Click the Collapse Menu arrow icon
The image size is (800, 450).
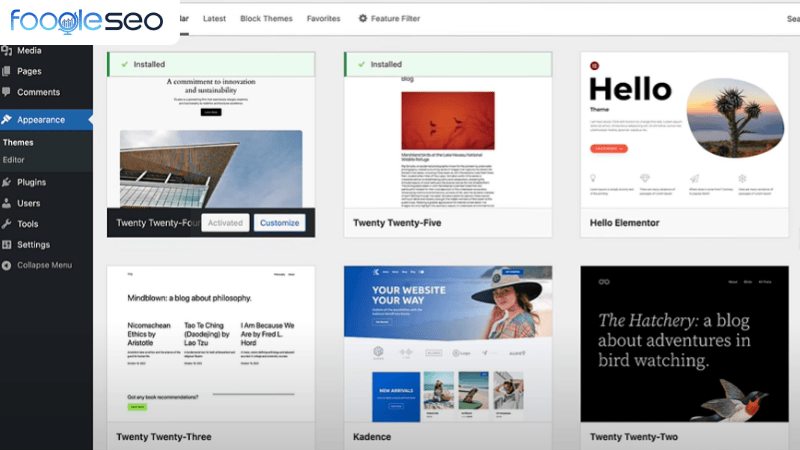(x=6, y=265)
